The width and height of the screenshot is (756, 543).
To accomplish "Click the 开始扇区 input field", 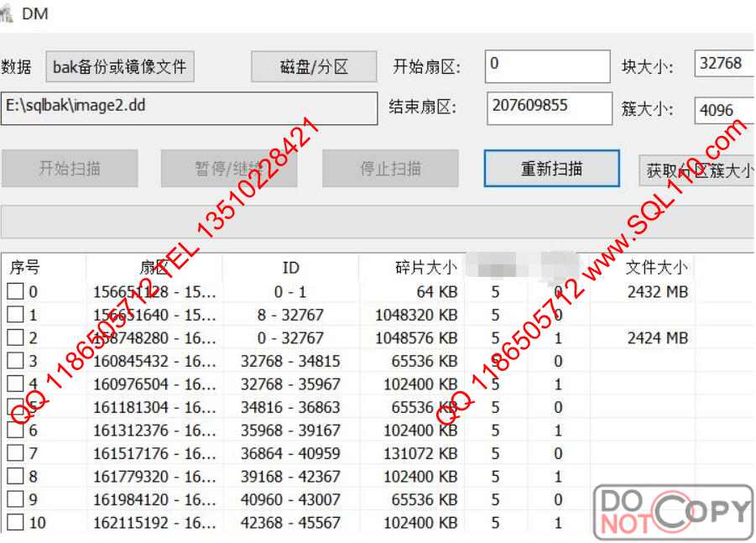I will (x=547, y=67).
